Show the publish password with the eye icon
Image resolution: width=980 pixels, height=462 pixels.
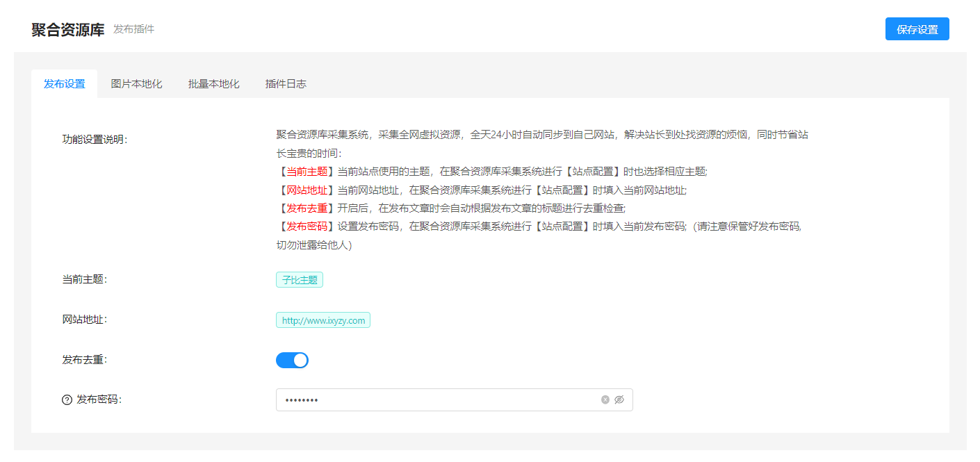[x=619, y=399]
